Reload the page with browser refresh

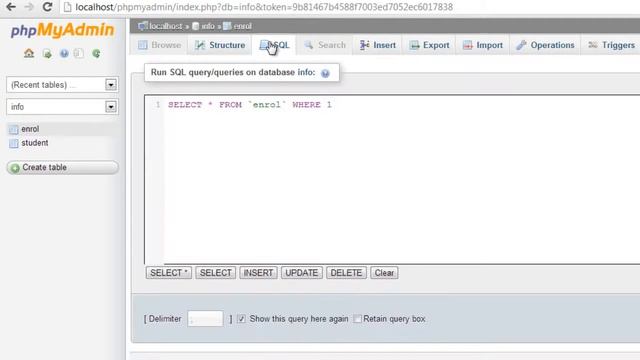point(47,7)
